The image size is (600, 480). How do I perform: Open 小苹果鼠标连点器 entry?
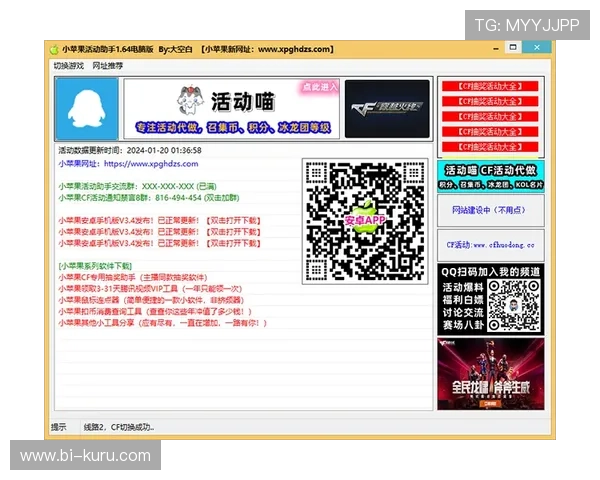(151, 300)
